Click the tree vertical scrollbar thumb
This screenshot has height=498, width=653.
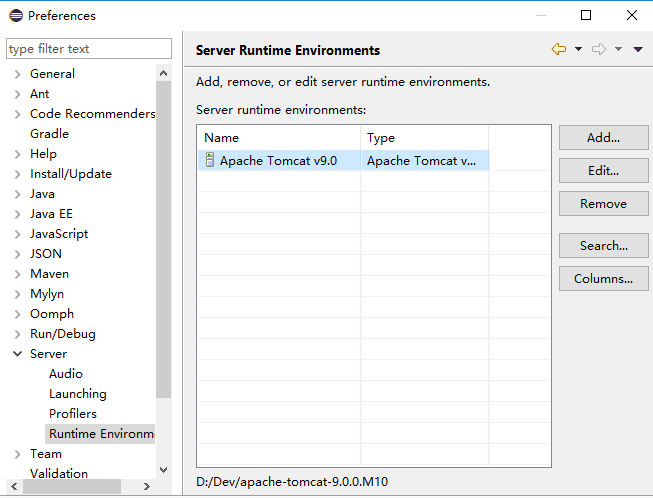[x=164, y=239]
